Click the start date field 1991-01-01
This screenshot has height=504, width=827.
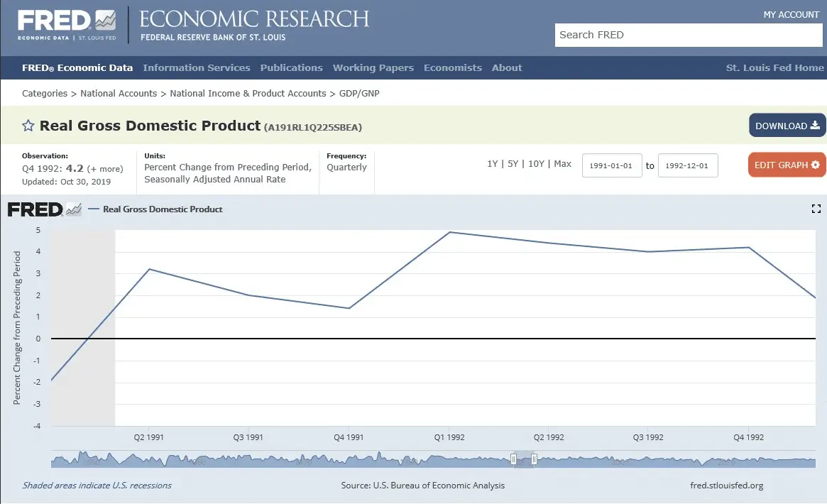point(612,165)
